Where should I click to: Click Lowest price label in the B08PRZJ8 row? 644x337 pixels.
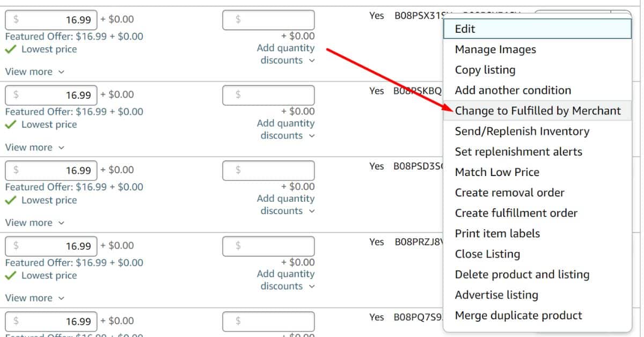coord(49,275)
